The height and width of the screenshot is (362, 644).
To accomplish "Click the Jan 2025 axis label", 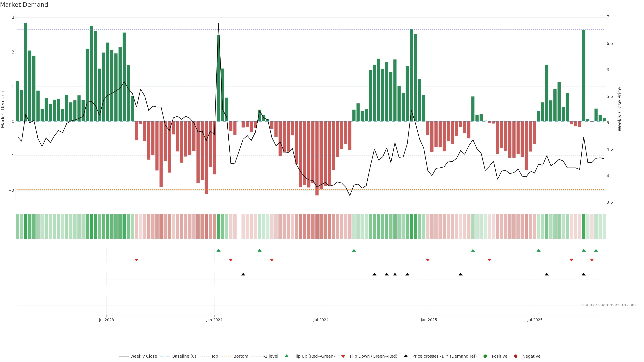I will click(429, 320).
